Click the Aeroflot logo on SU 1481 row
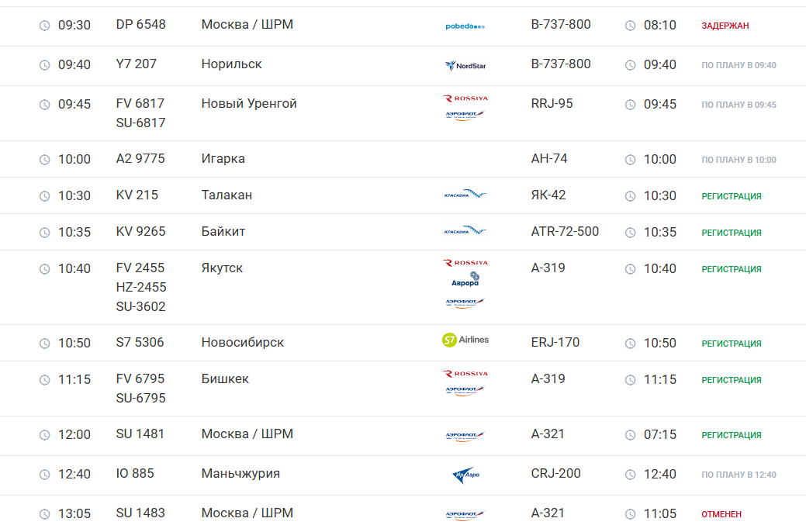The width and height of the screenshot is (806, 532). click(465, 436)
